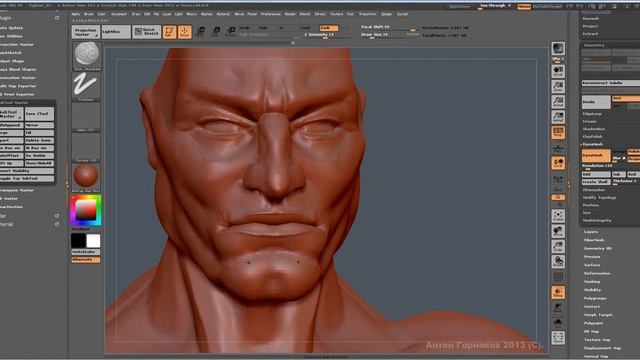Image resolution: width=640 pixels, height=360 pixels.
Task: Toggle the Ghost transparency icon
Action: (x=558, y=307)
